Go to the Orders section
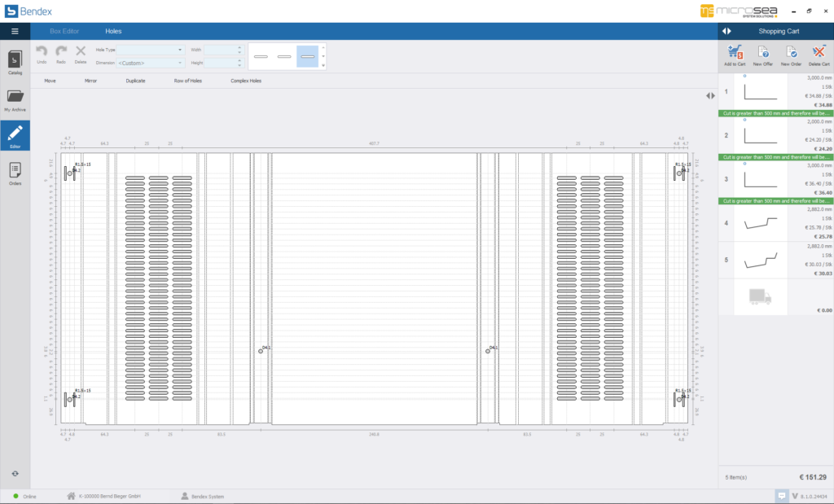 click(15, 173)
